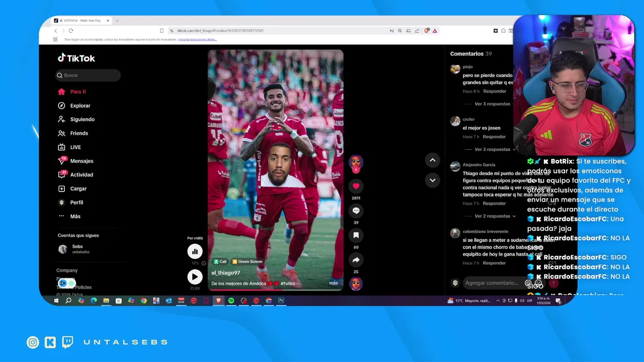Open a new browser tab
Screen dimensions: 644x362
(x=117, y=21)
